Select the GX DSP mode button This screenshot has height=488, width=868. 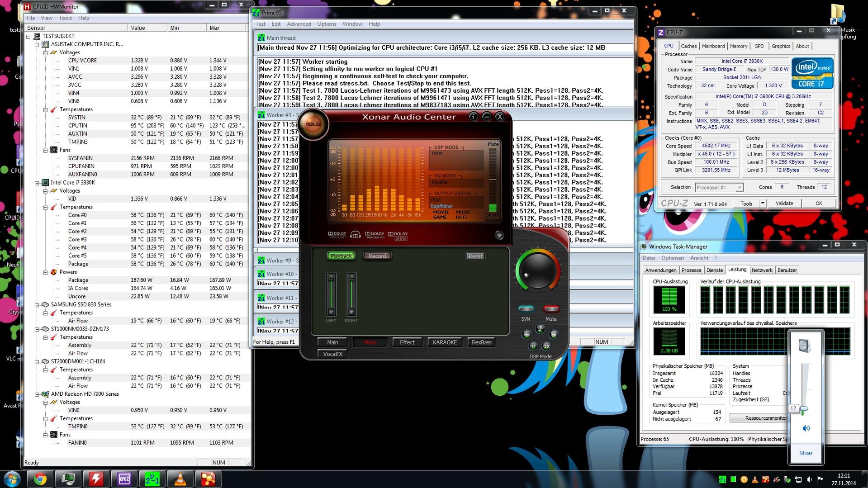(x=546, y=346)
